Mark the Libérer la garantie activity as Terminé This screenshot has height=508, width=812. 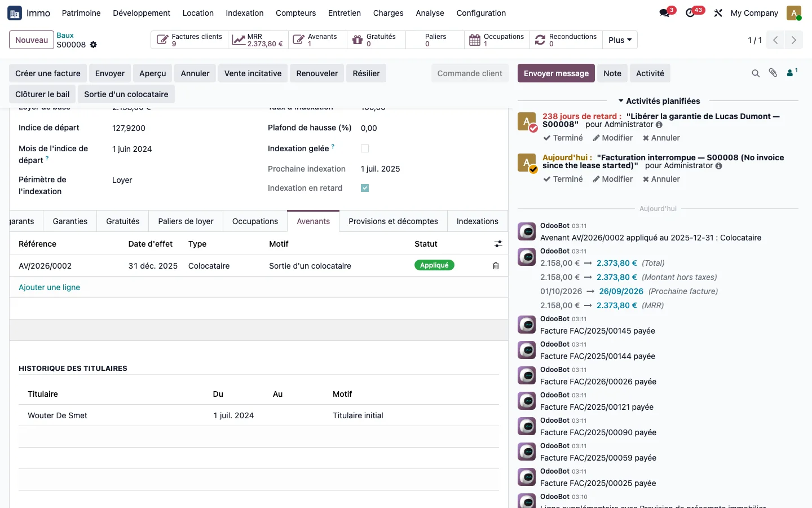coord(563,138)
